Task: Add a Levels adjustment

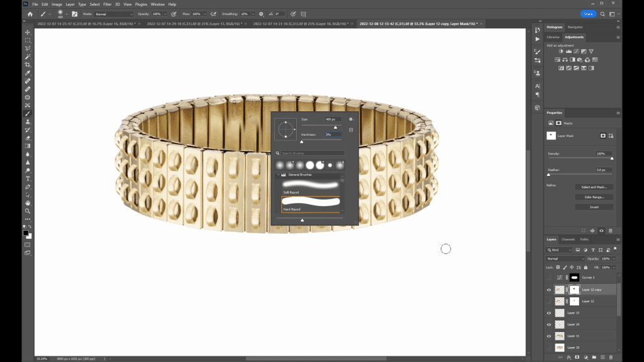Action: 569,52
